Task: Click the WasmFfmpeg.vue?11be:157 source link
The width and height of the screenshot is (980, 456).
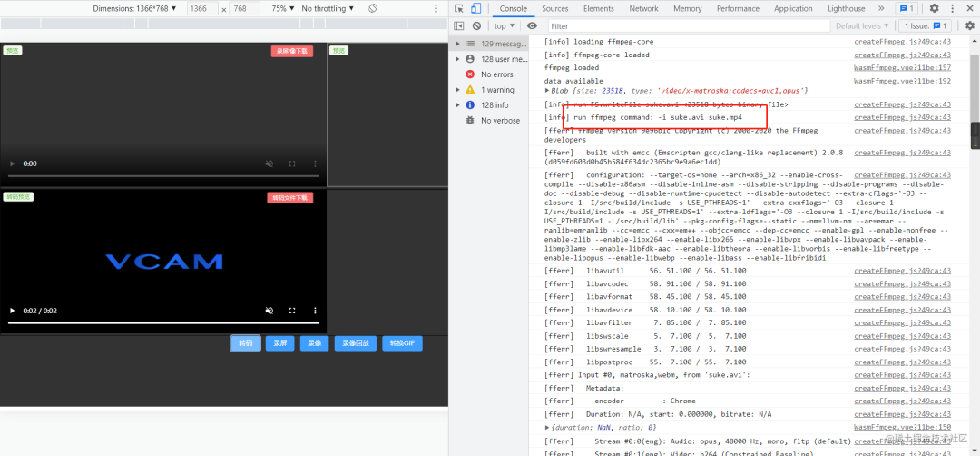Action: point(902,67)
